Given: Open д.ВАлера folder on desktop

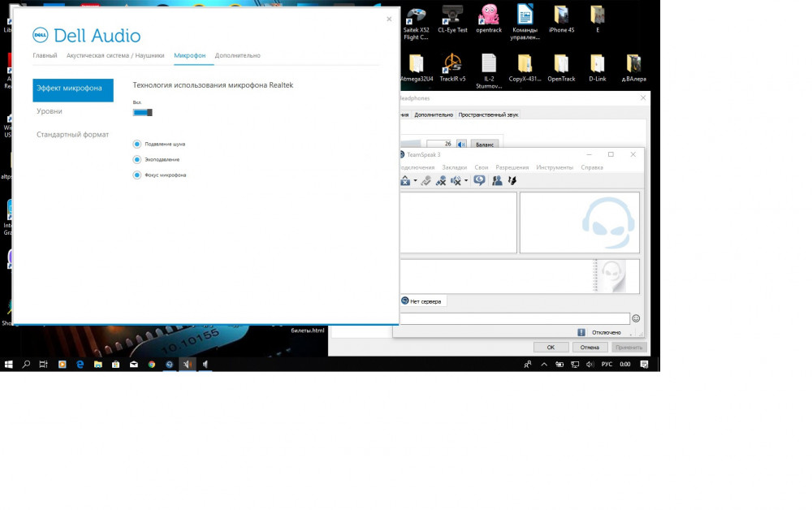Looking at the screenshot, I should coord(634,68).
